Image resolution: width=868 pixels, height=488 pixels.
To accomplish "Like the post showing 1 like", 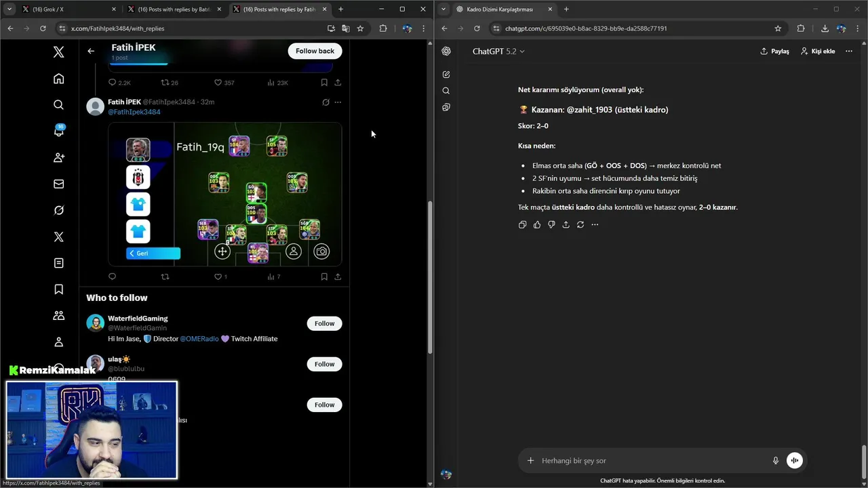I will tap(218, 277).
